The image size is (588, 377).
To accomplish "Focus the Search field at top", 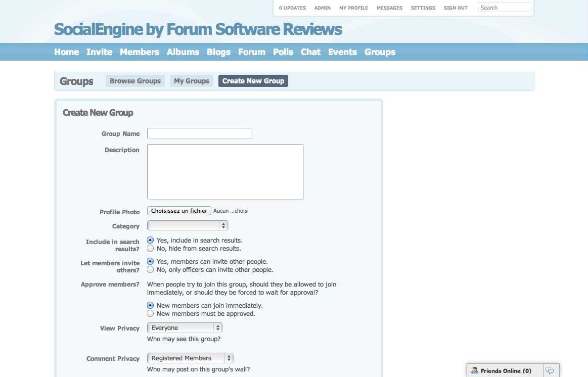I will (x=505, y=8).
